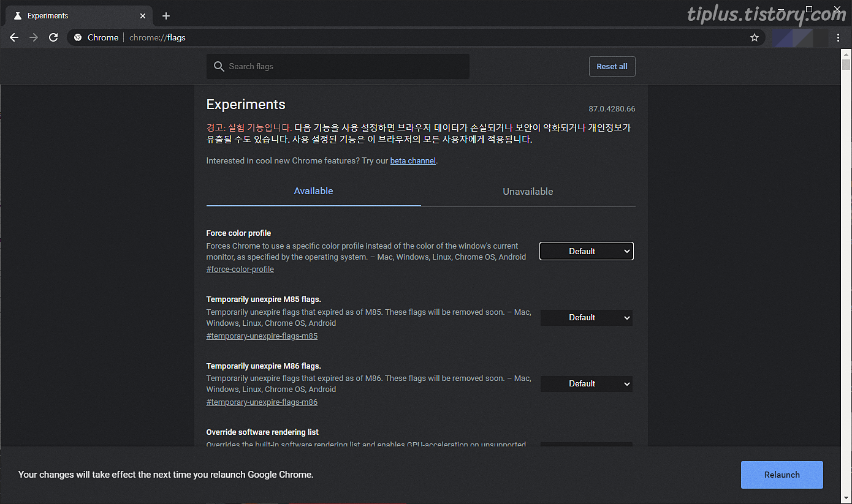Focus the Search flags input field
852x504 pixels.
tap(338, 66)
